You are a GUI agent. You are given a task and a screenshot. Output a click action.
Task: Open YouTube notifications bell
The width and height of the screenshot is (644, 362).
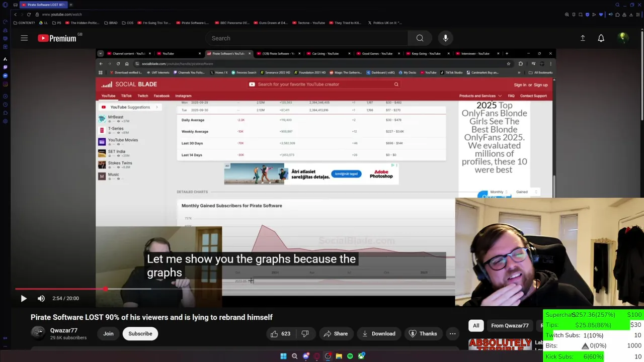point(601,38)
